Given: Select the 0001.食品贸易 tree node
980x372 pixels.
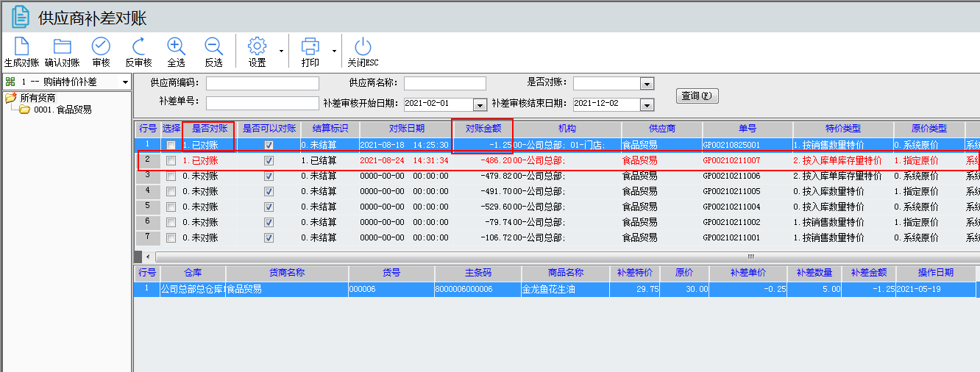Looking at the screenshot, I should coord(63,110).
